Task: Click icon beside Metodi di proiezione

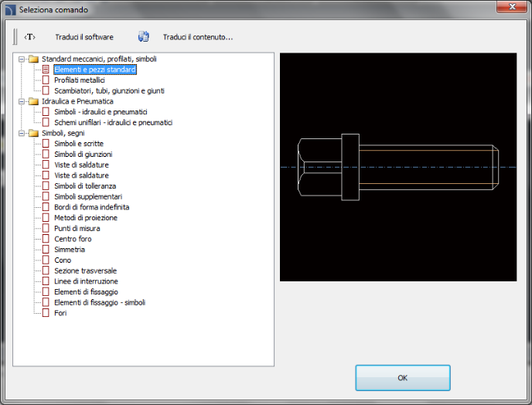Action: point(46,218)
